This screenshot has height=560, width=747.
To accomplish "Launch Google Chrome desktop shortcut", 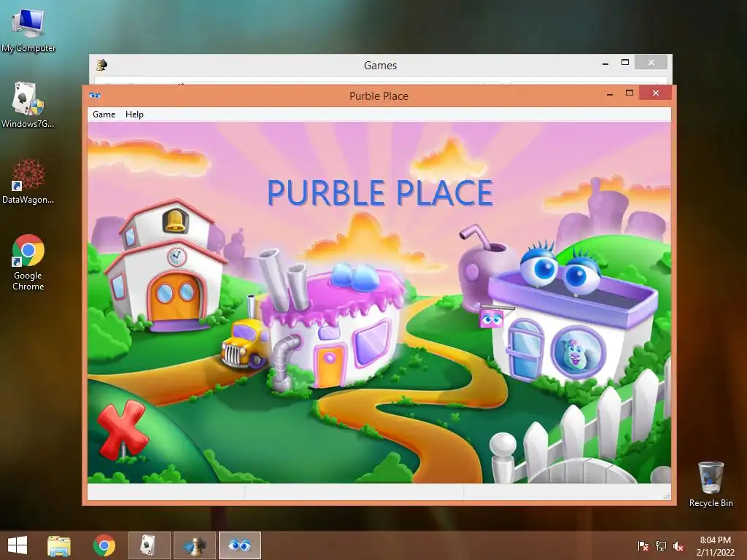I will coord(28,262).
